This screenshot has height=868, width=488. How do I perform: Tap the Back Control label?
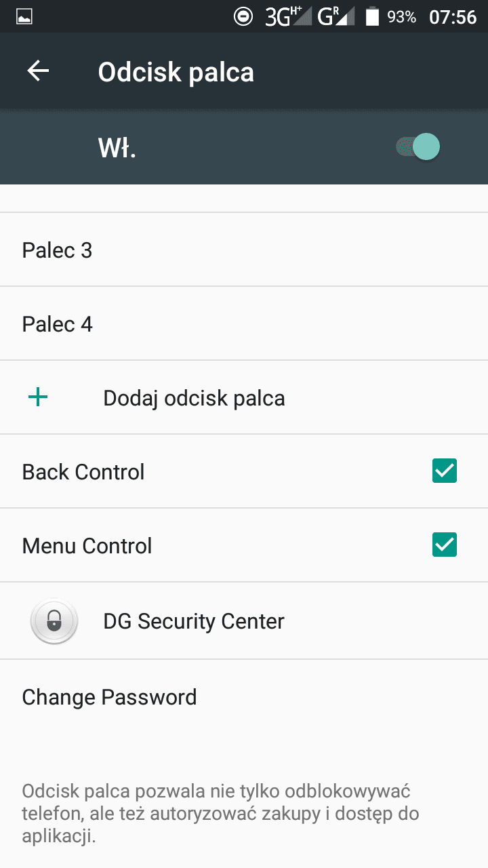tap(83, 472)
